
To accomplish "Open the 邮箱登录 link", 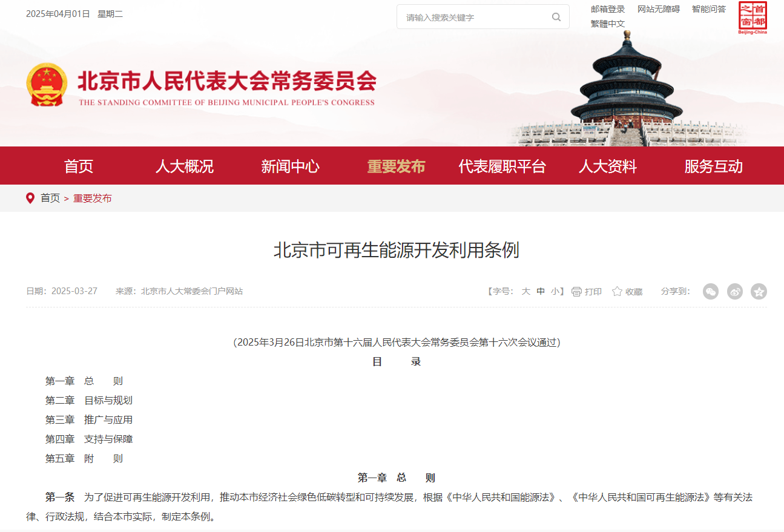I will [607, 9].
